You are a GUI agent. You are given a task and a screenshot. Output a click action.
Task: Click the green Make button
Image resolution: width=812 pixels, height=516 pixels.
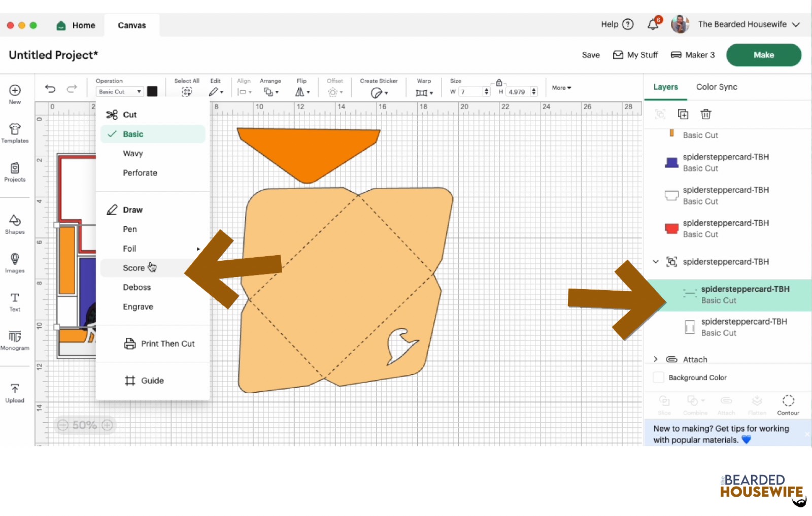pos(763,55)
